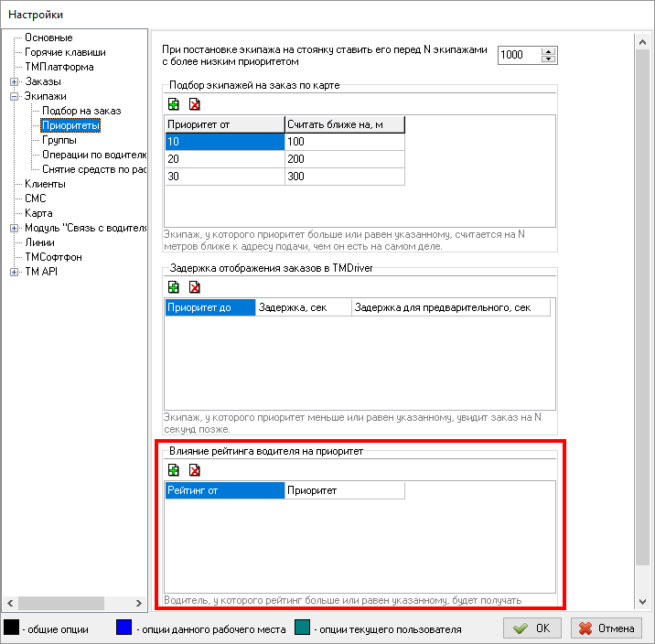Click add row icon in Подбор экипажей section
Screen dimensions: 655x644
[174, 104]
